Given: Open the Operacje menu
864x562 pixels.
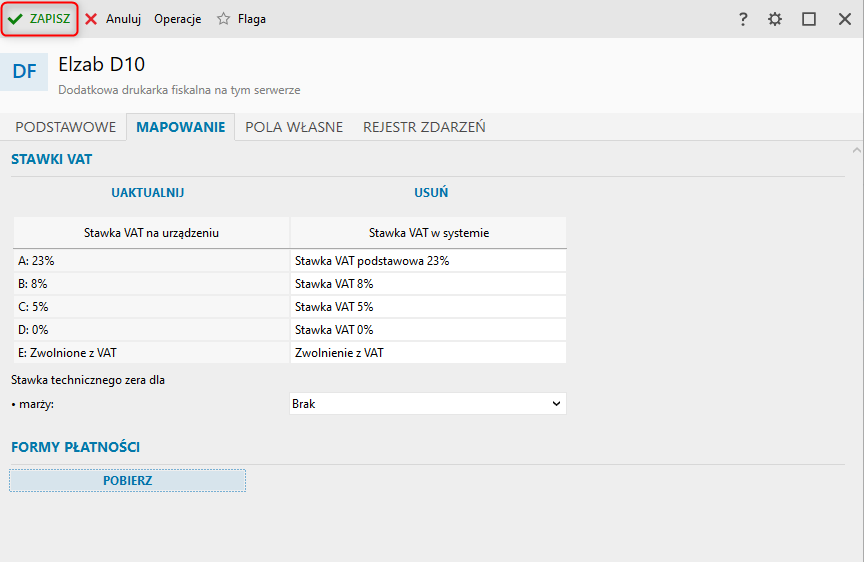Looking at the screenshot, I should click(177, 19).
